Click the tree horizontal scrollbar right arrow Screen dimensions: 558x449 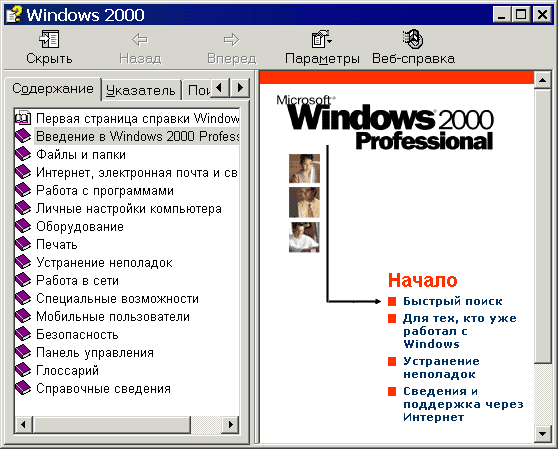[x=230, y=424]
